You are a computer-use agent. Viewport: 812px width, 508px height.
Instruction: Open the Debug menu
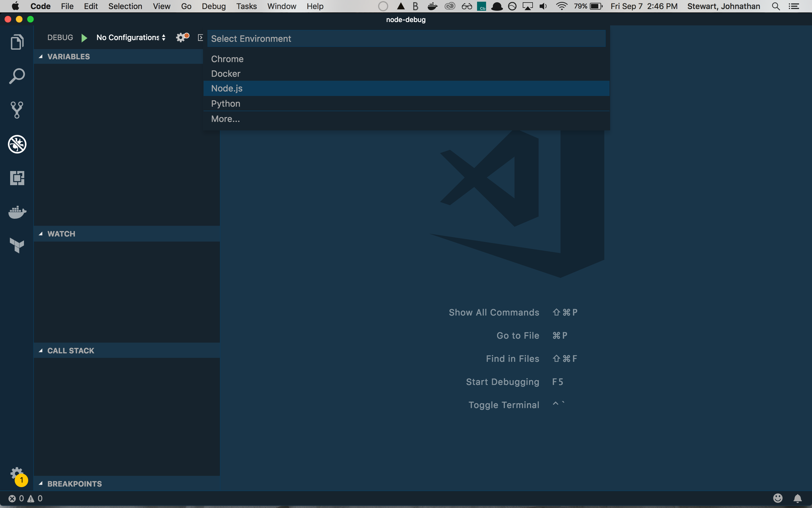[214, 6]
